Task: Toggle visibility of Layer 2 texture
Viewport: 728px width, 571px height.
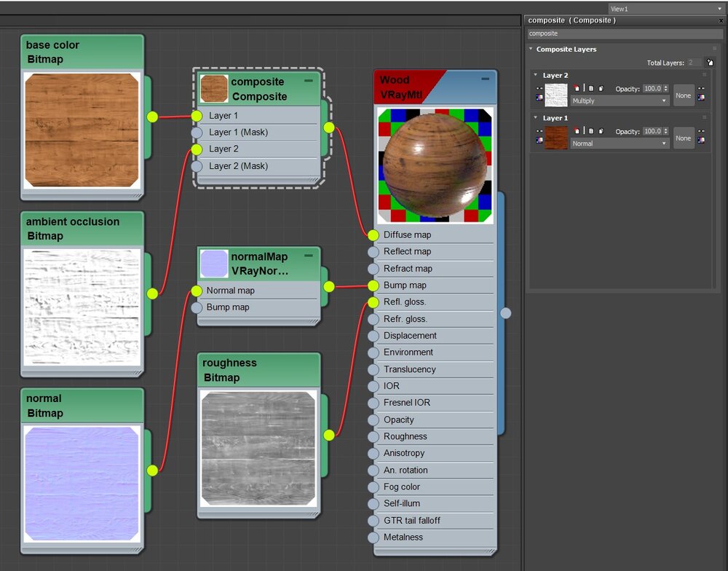Action: pos(539,89)
